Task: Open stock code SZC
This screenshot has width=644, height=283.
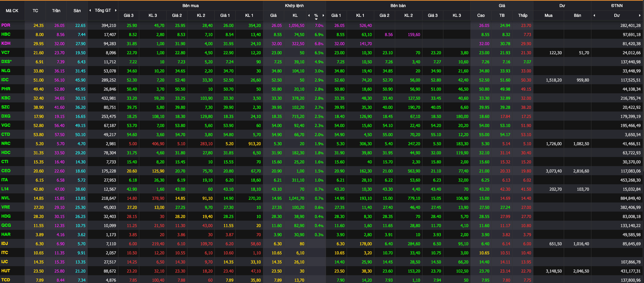Action: point(5,107)
